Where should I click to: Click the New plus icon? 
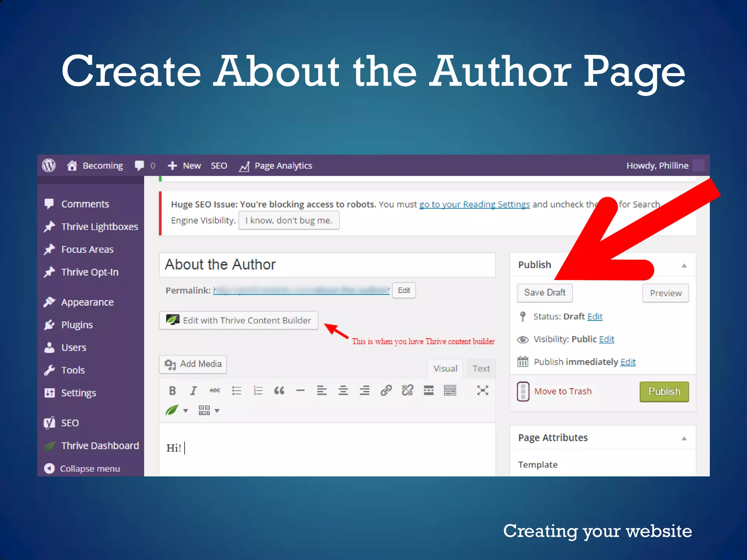(x=172, y=166)
